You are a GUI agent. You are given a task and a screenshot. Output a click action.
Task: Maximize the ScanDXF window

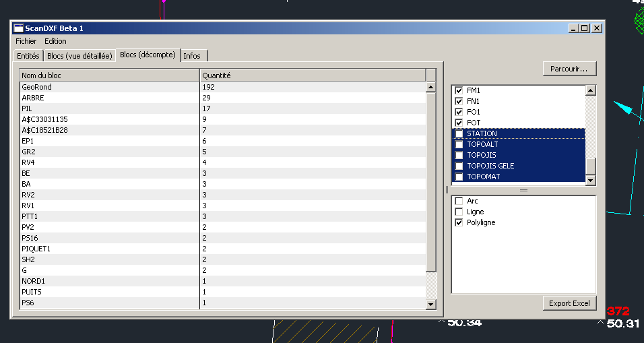pyautogui.click(x=585, y=28)
